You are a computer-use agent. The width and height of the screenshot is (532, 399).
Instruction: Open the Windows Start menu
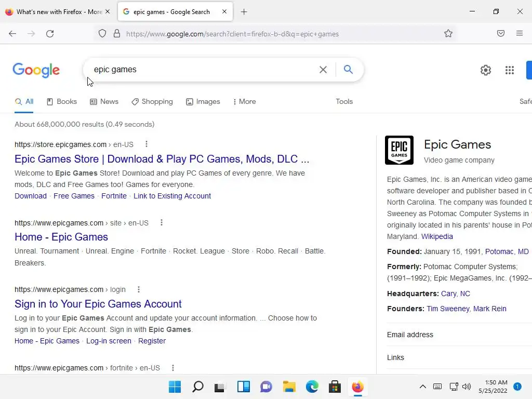175,387
